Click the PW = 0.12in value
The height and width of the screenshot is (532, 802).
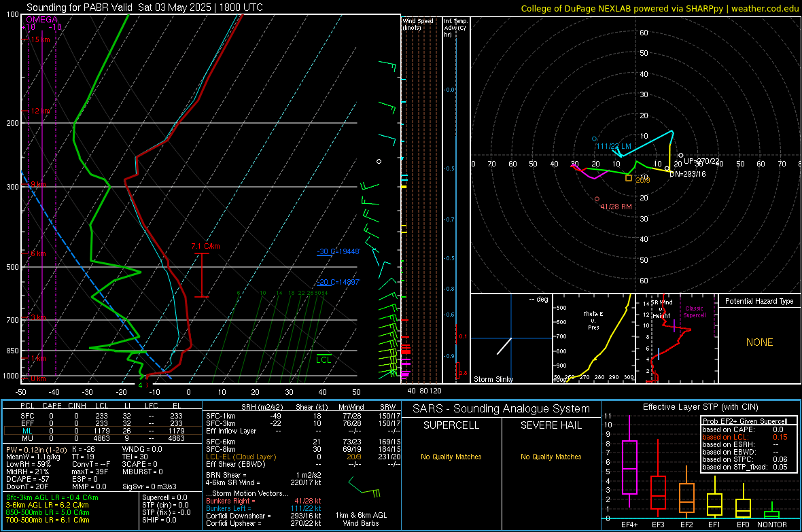36,449
